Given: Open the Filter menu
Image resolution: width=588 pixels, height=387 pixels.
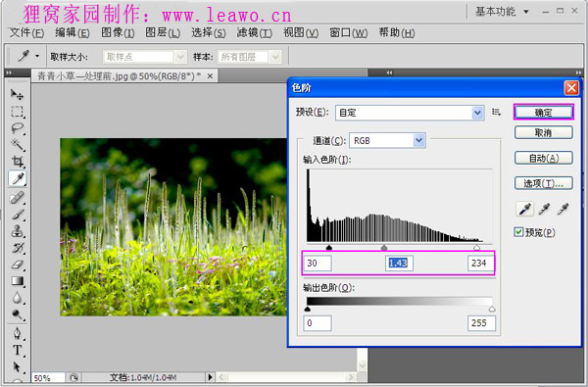Looking at the screenshot, I should coord(254,33).
